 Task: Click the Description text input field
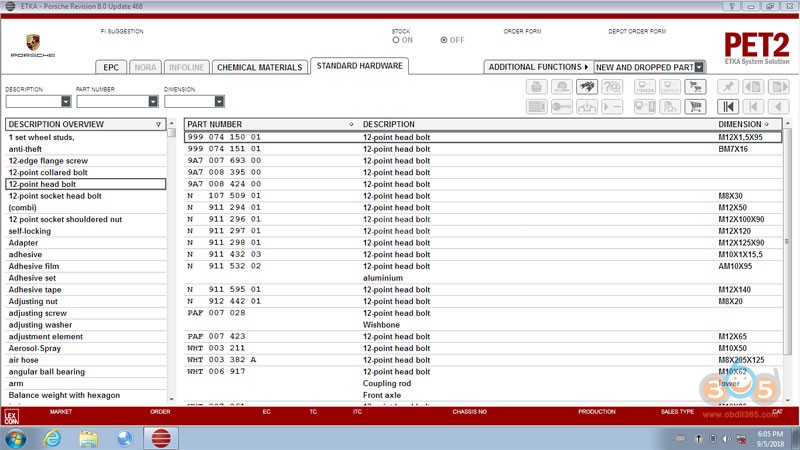pos(34,102)
